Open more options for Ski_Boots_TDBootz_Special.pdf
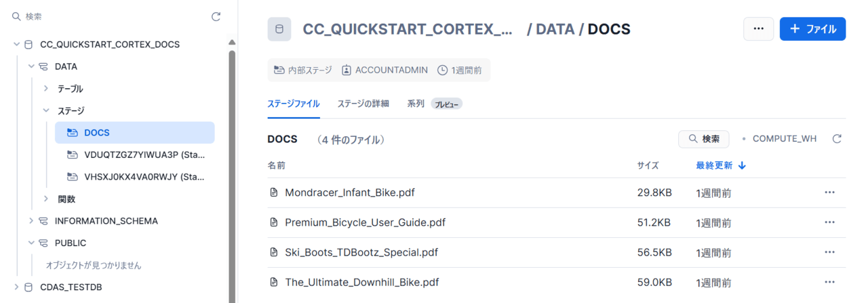Viewport: 868px width, 303px height. (x=829, y=252)
